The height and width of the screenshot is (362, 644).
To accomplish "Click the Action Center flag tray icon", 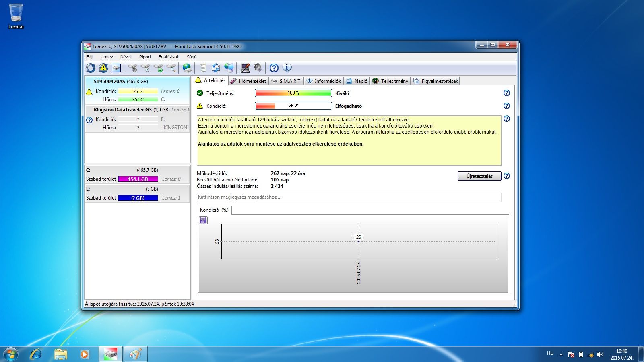I will tap(571, 354).
